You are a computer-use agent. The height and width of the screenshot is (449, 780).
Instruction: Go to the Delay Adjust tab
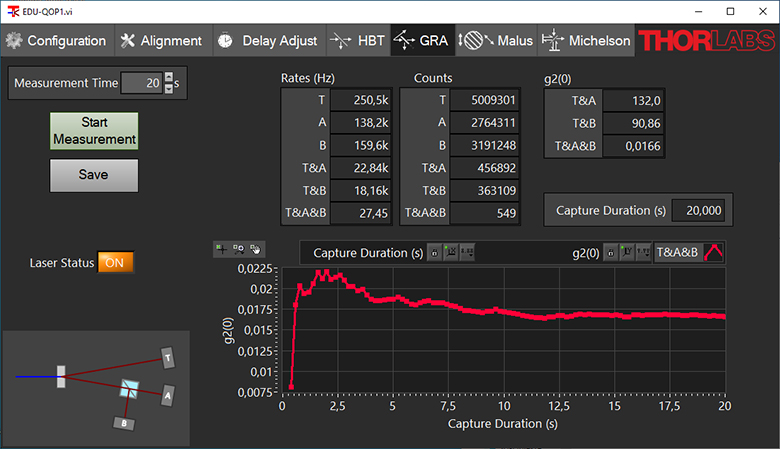[x=268, y=41]
